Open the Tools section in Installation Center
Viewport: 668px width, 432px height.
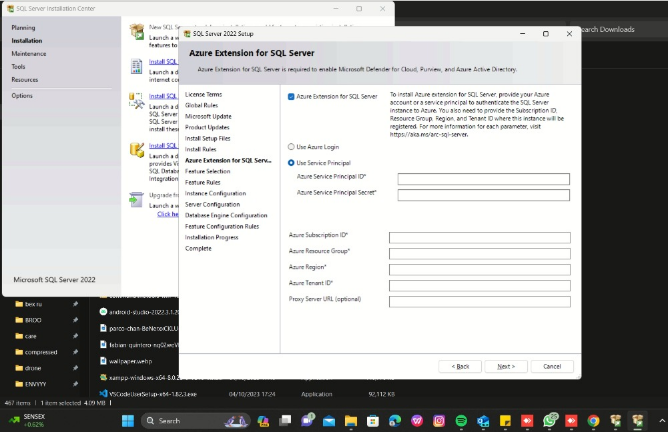[18, 67]
